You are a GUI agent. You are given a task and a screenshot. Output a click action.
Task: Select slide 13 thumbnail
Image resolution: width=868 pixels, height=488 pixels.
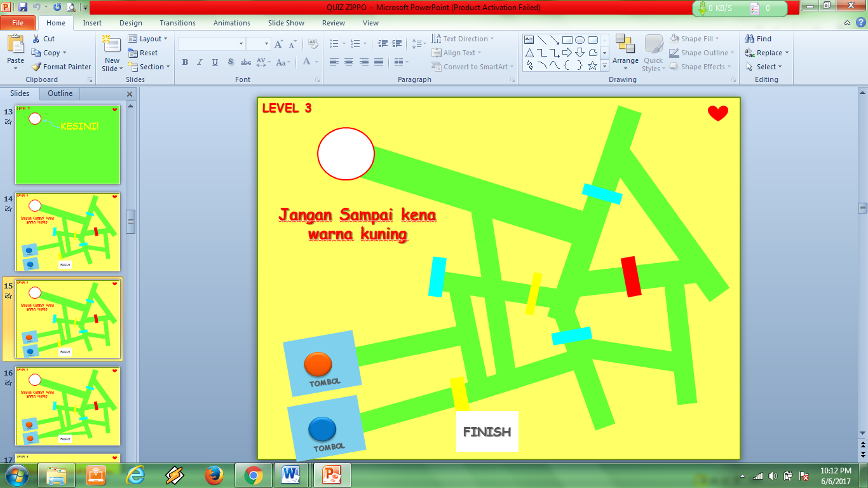(x=67, y=145)
